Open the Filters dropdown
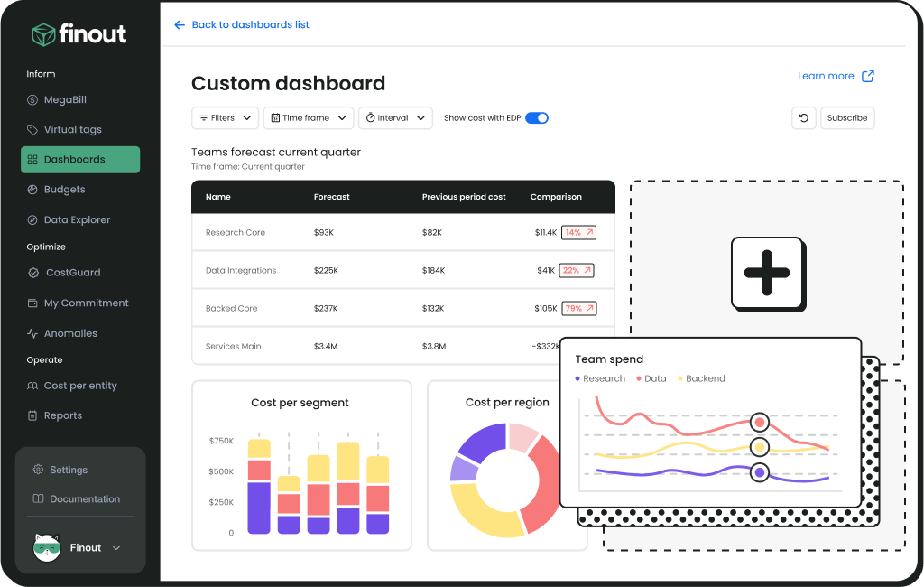Viewport: 924px width, 587px height. [x=225, y=117]
